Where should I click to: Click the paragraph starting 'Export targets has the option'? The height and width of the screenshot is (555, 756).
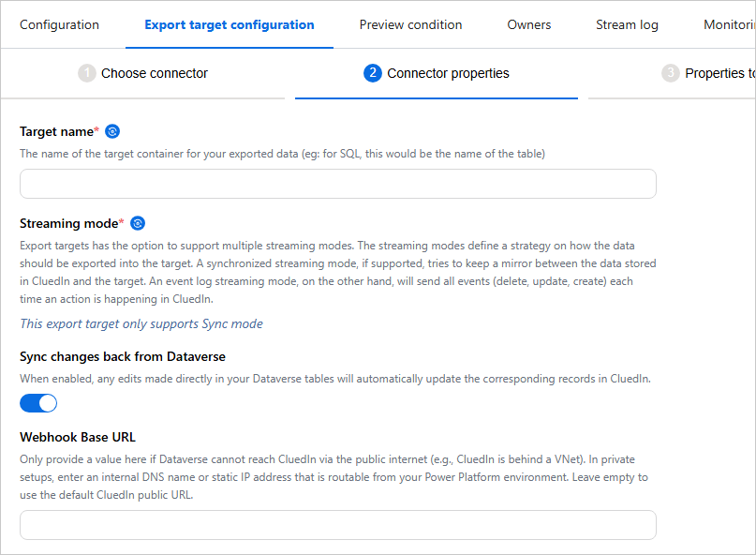[x=338, y=272]
